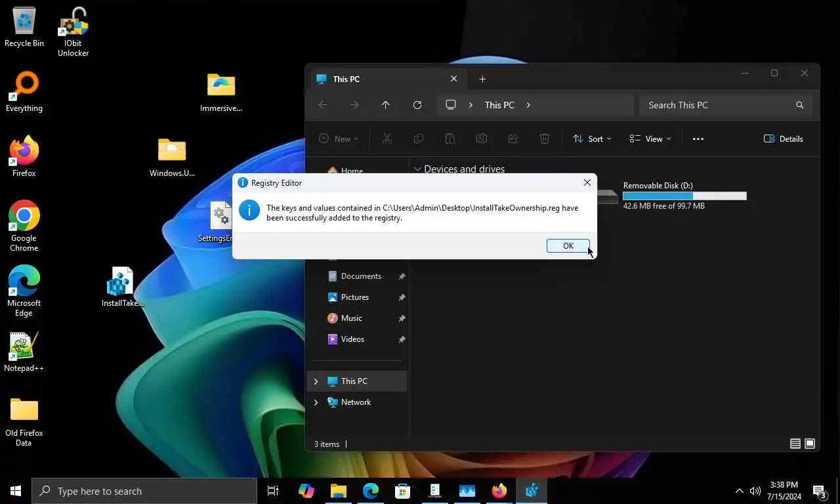Screen dimensions: 840x504
Task: Select the InstallTake... reg file on the desktop
Action: pos(122,287)
